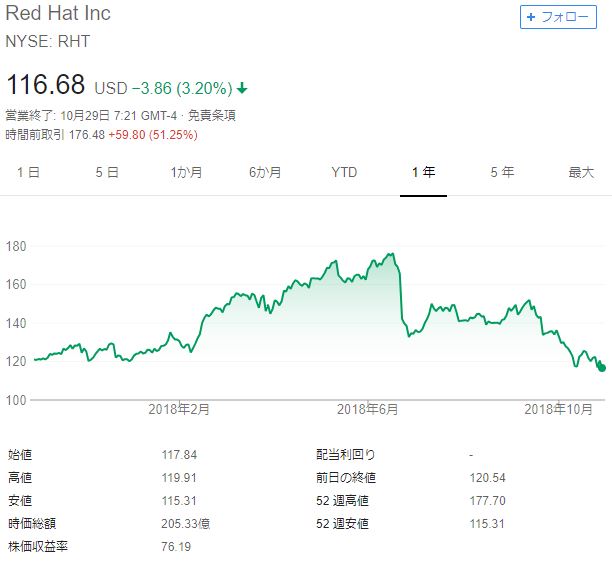Click the 2018年6月 axis label
The height and width of the screenshot is (567, 612).
click(368, 409)
